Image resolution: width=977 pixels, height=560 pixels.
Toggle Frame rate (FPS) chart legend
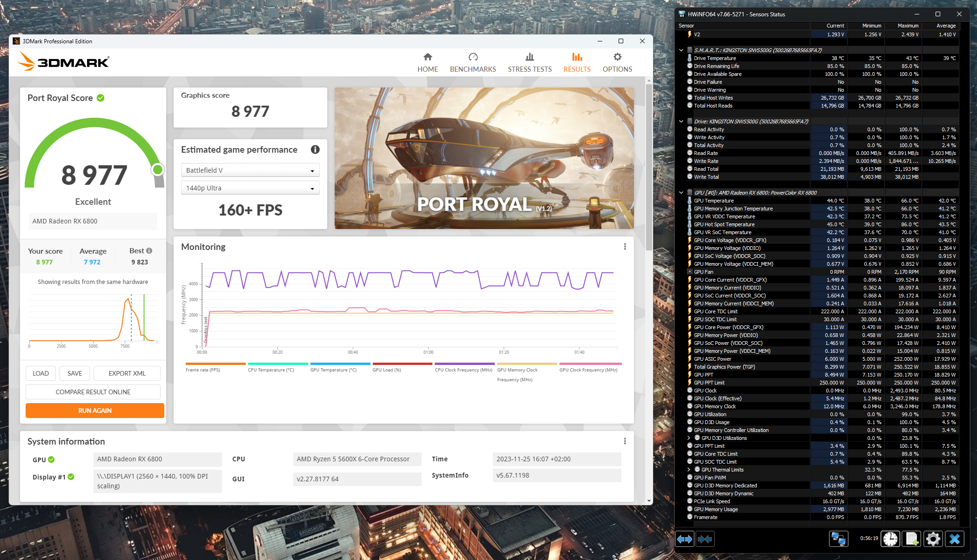tap(203, 370)
